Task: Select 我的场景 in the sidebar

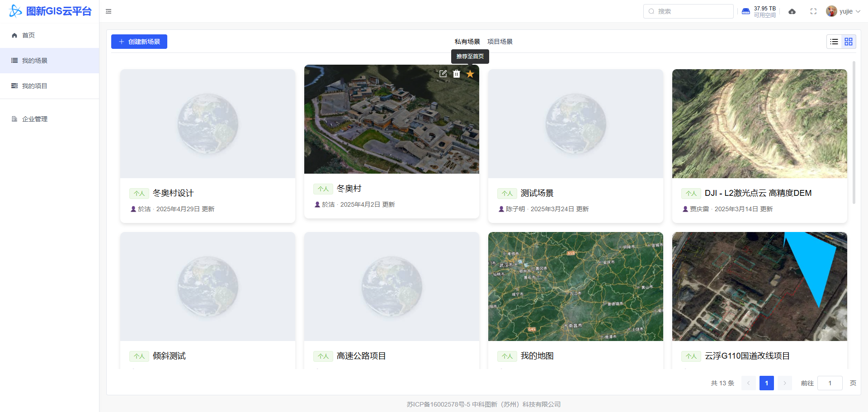Action: pyautogui.click(x=49, y=61)
